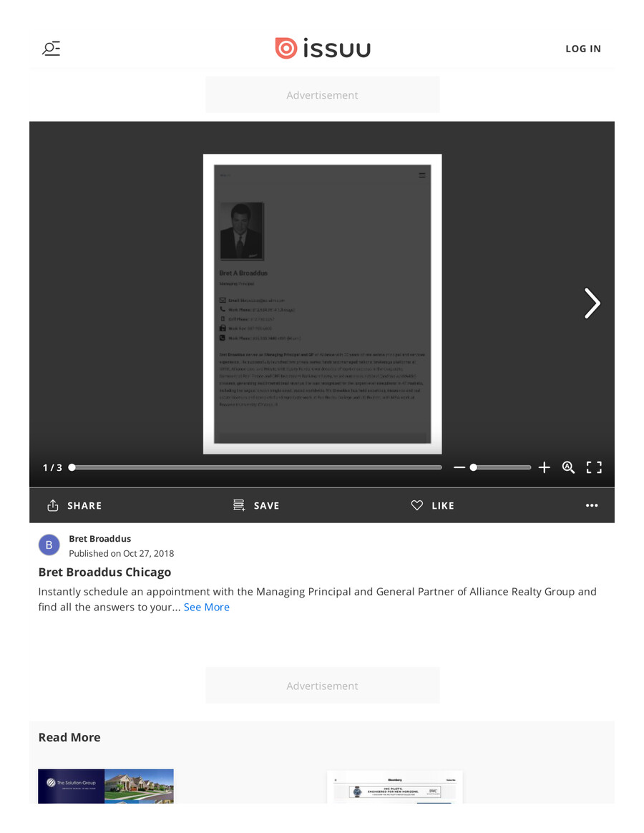644x833 pixels.
Task: Click the issuu logo
Action: click(323, 48)
